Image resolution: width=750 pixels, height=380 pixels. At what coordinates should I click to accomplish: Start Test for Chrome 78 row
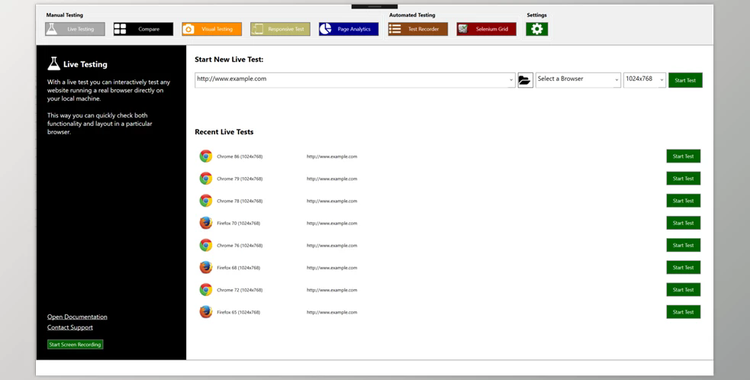tap(684, 201)
